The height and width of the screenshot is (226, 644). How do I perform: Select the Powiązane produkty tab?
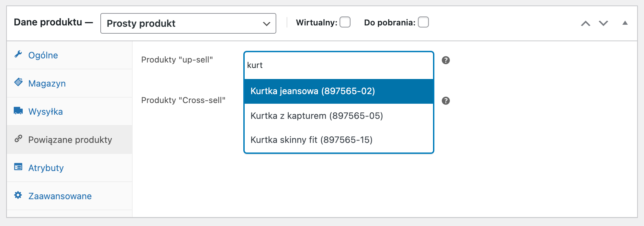pyautogui.click(x=69, y=139)
